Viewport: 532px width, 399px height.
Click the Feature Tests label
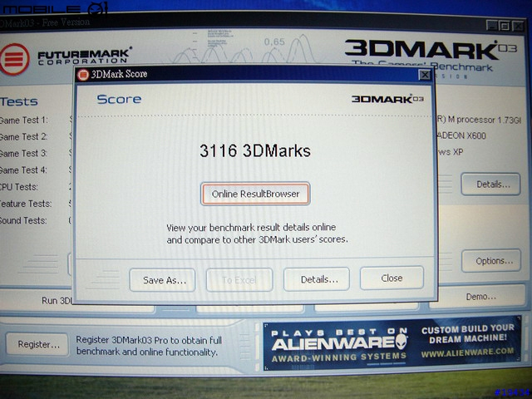(26, 204)
